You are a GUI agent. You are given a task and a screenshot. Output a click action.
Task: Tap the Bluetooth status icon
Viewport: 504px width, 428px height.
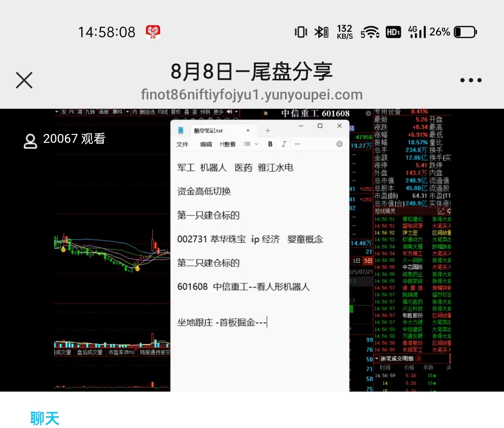click(x=321, y=32)
